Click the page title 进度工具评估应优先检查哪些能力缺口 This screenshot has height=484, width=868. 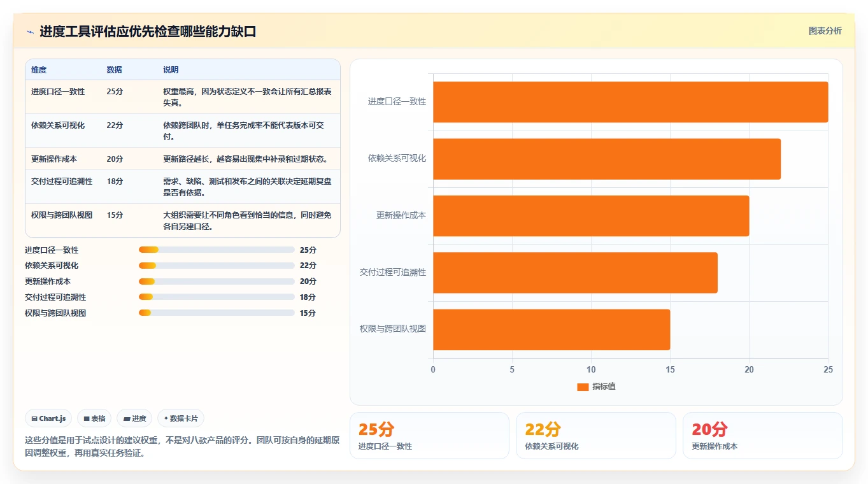click(x=148, y=32)
